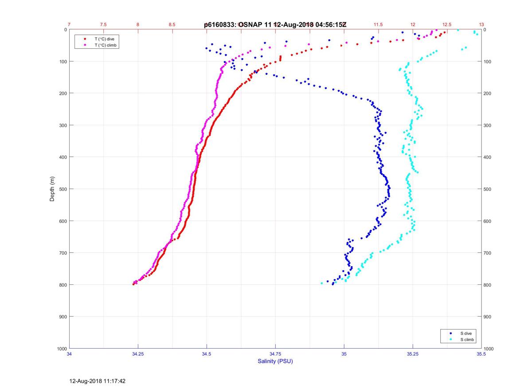Click salinity tick label '34.75'
Screen dimensions: 532x392
(x=275, y=354)
